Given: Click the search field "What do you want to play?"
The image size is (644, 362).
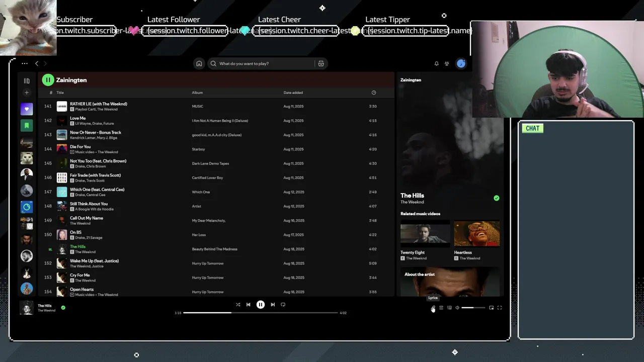Looking at the screenshot, I should click(261, 63).
